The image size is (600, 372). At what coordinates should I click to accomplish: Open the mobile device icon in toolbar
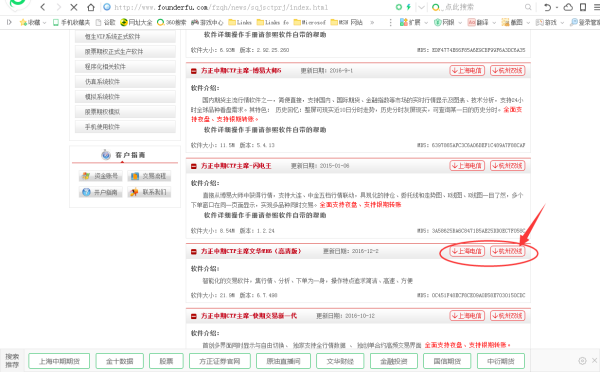pos(583,7)
